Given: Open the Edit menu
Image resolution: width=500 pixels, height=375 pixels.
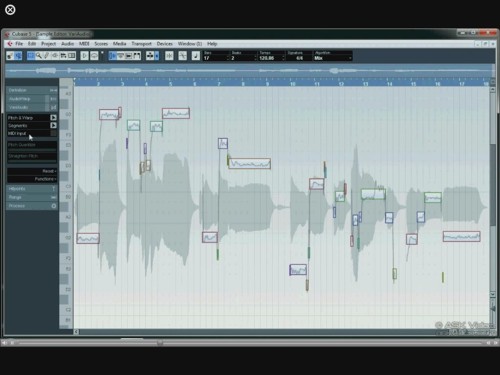Looking at the screenshot, I should [x=32, y=44].
